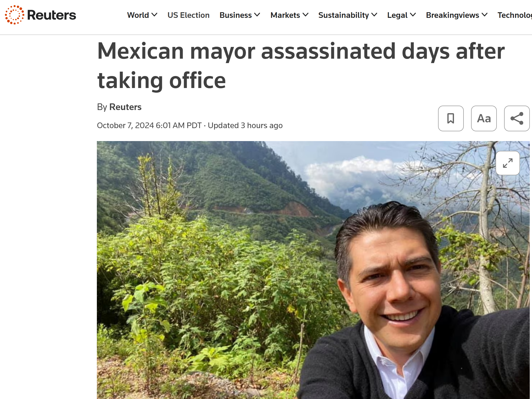The height and width of the screenshot is (399, 532).
Task: Bookmark this article with the save icon
Action: pos(451,118)
